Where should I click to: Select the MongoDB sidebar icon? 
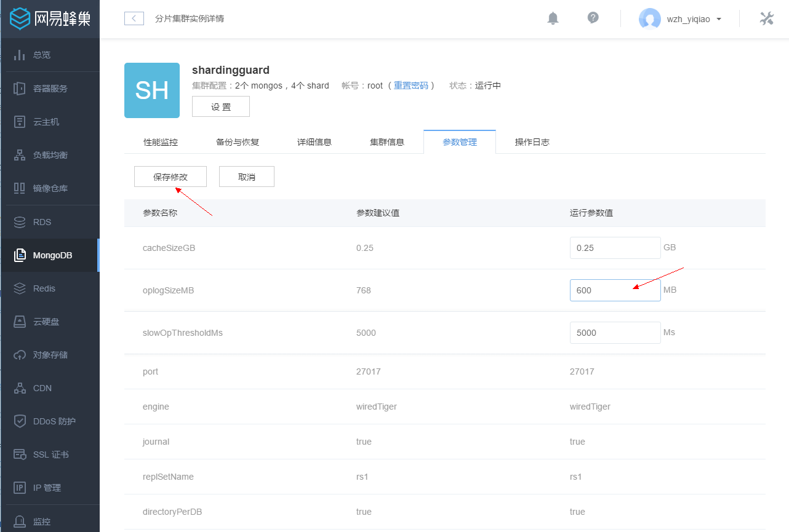(20, 255)
